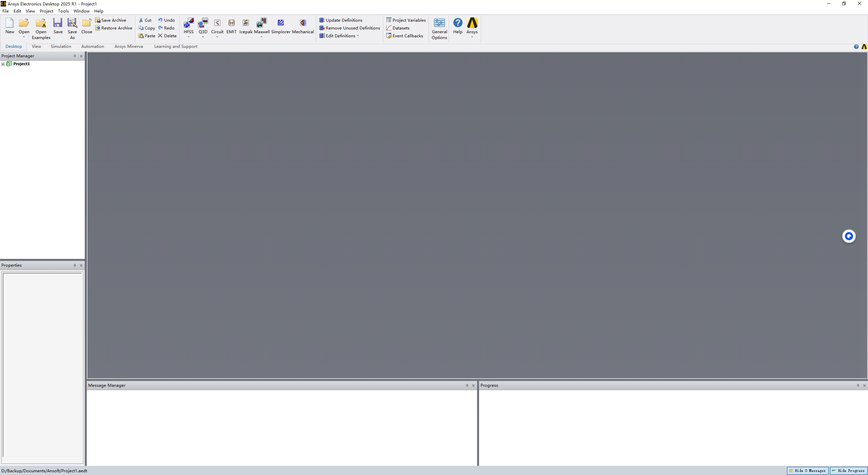
Task: Toggle pin on Message Manager panel
Action: [467, 385]
